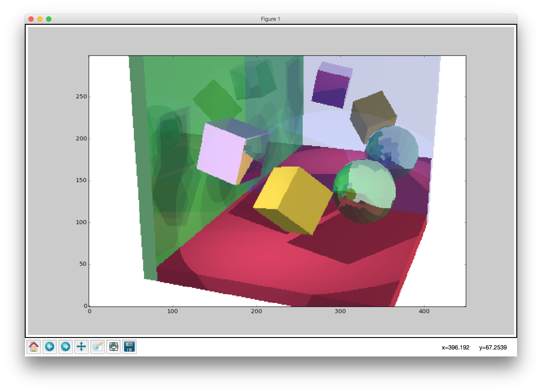Click the x=396.192 coordinate readout
Screen dimensions: 542x392
(x=455, y=347)
